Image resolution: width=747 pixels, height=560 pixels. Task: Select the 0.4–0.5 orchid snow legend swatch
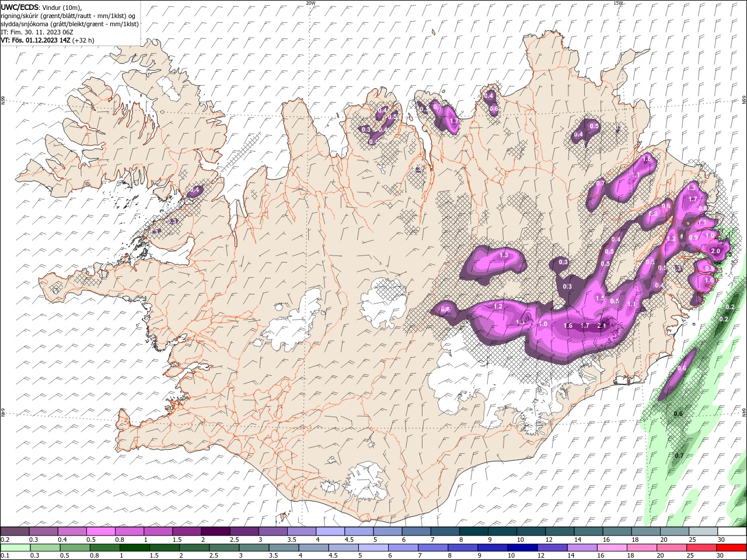[x=72, y=531]
